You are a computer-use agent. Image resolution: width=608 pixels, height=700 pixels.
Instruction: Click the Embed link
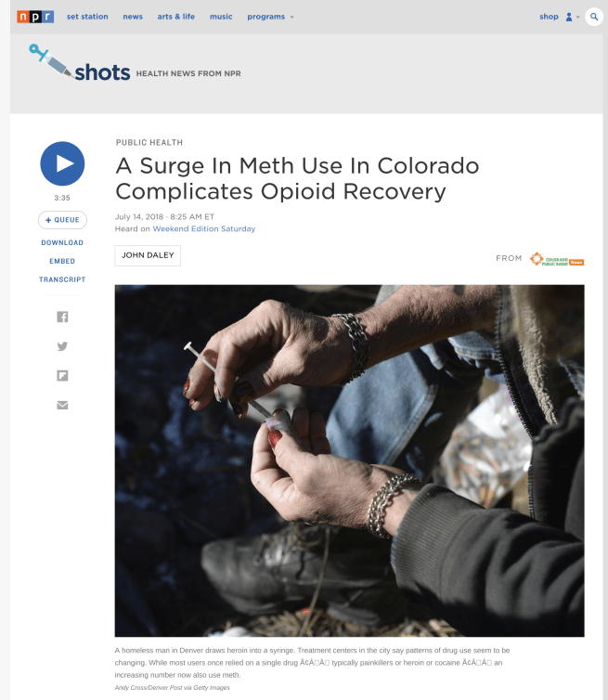[x=62, y=261]
